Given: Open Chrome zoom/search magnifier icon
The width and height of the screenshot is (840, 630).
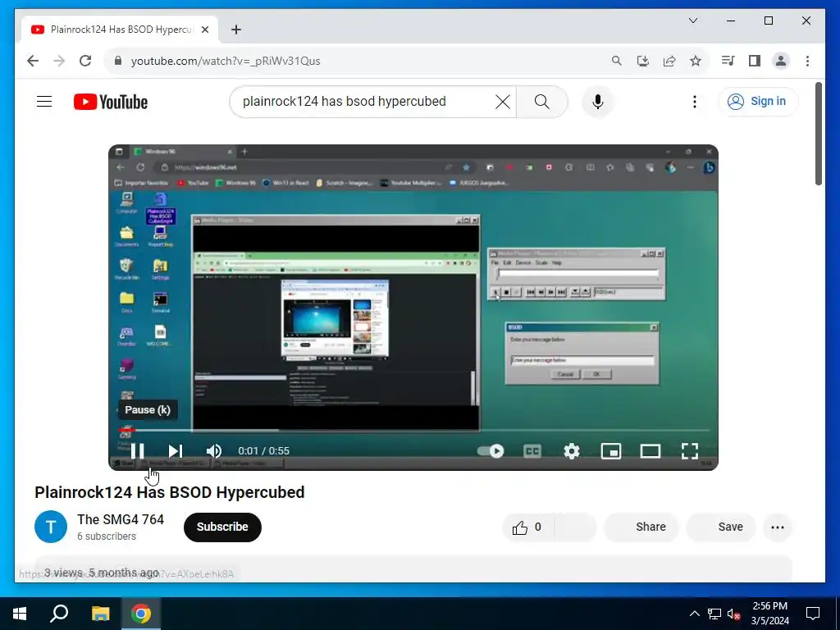Looking at the screenshot, I should [617, 61].
